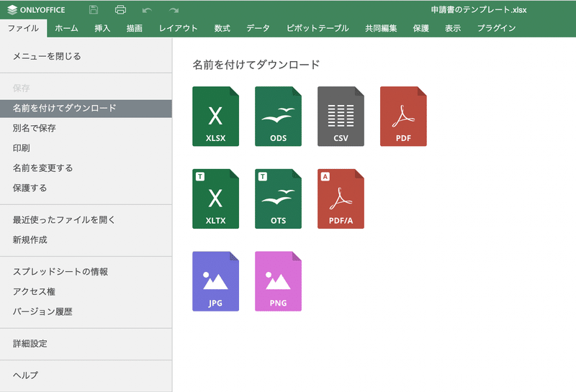The height and width of the screenshot is (392, 576).
Task: Download the spreadsheet as XLSX
Action: point(215,117)
